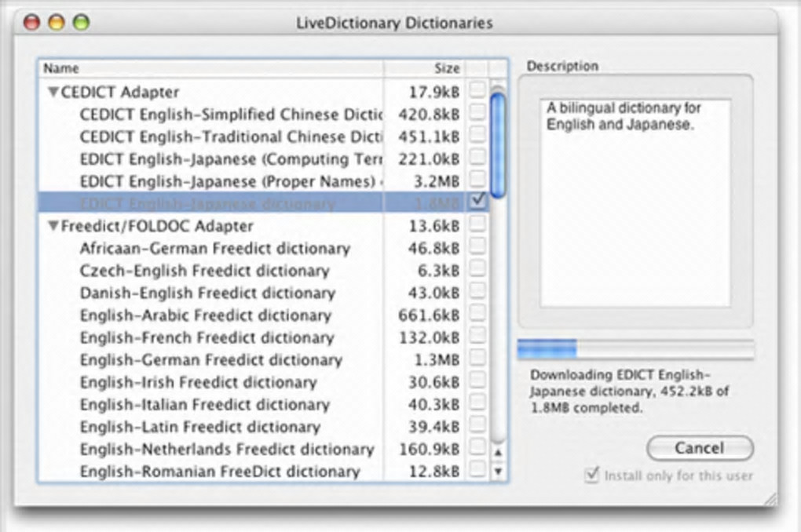
Task: Cancel the dictionary download
Action: (700, 448)
